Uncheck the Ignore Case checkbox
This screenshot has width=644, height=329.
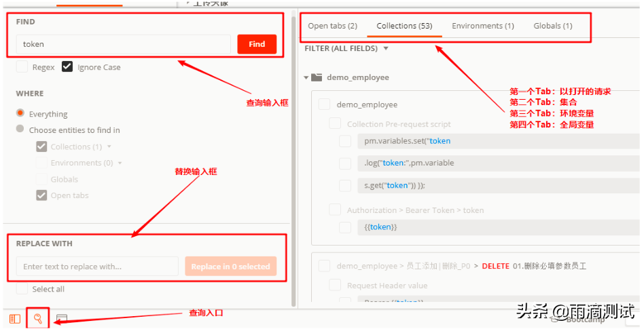(67, 67)
